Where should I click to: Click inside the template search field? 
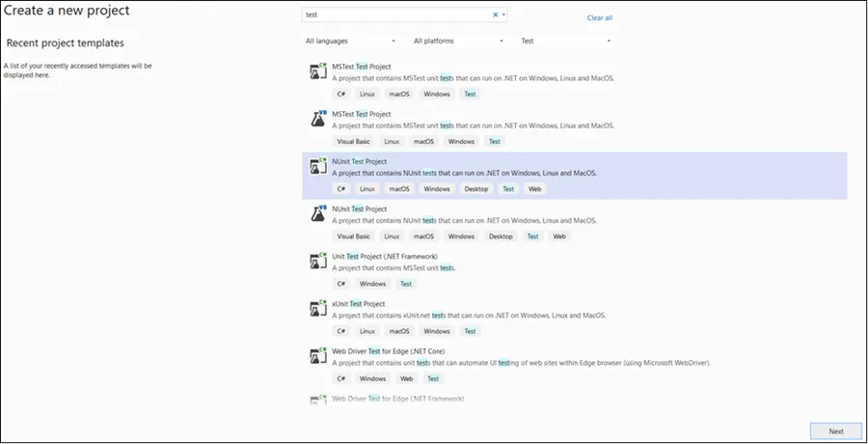click(x=395, y=15)
